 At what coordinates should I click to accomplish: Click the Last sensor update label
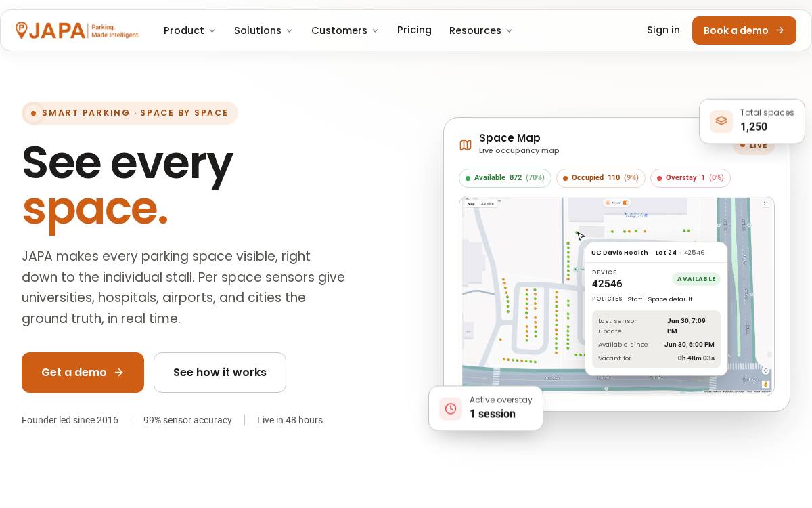point(617,326)
